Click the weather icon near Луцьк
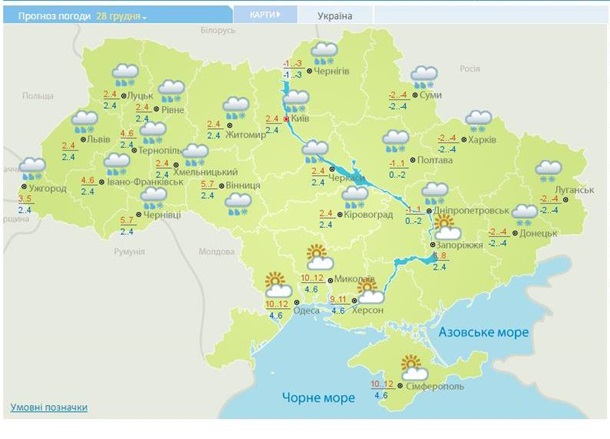This screenshot has height=439, width=610. click(126, 74)
